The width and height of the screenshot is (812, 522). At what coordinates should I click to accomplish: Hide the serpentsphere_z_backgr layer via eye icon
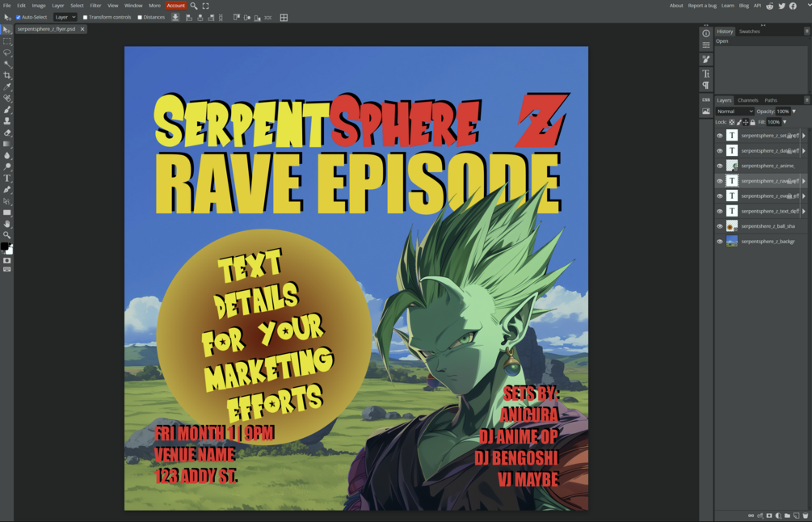720,242
